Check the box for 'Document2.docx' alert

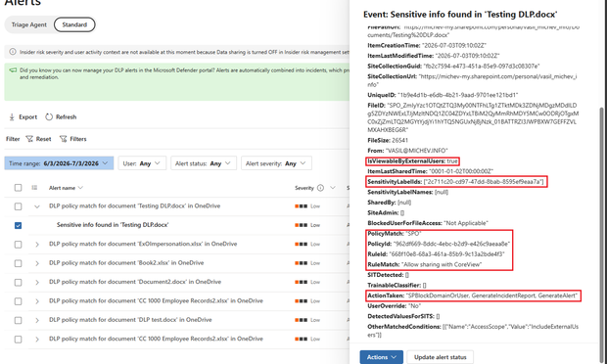coord(19,283)
